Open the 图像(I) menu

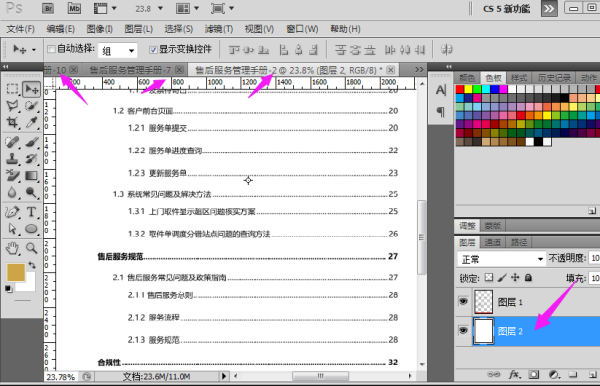[99, 29]
